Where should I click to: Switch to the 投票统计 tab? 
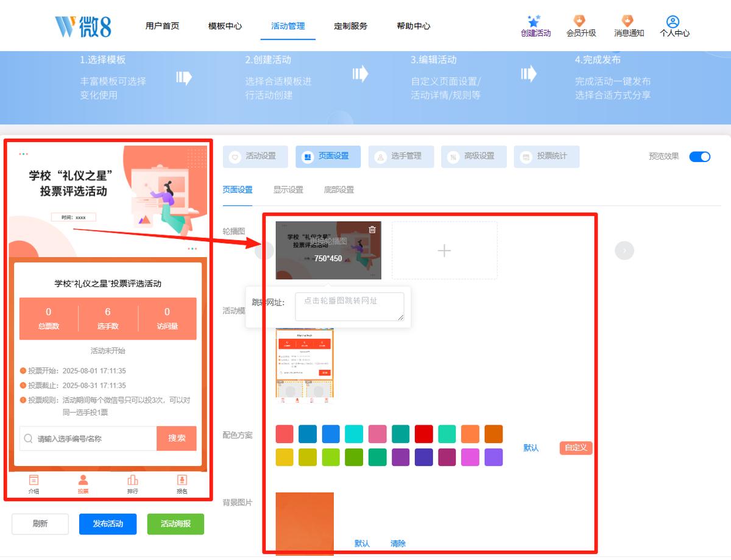point(546,157)
